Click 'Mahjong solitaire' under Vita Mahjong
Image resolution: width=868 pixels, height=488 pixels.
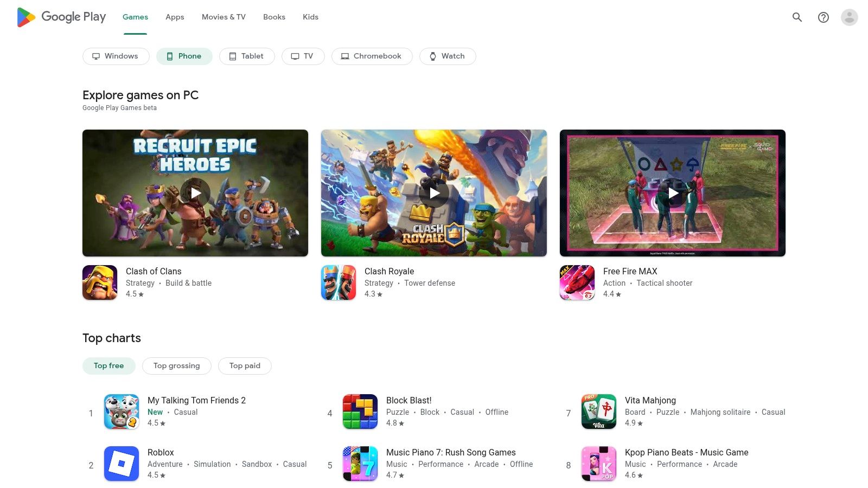pyautogui.click(x=720, y=412)
